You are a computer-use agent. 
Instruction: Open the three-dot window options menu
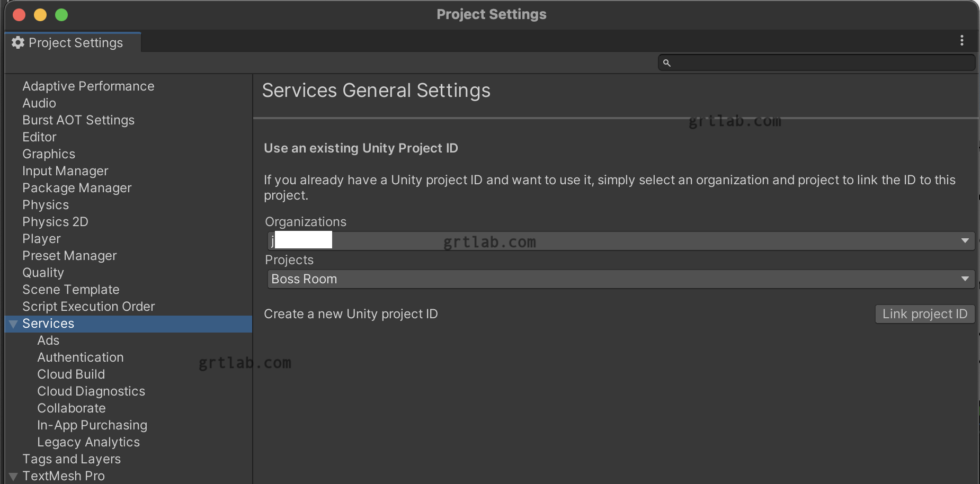[x=962, y=41]
